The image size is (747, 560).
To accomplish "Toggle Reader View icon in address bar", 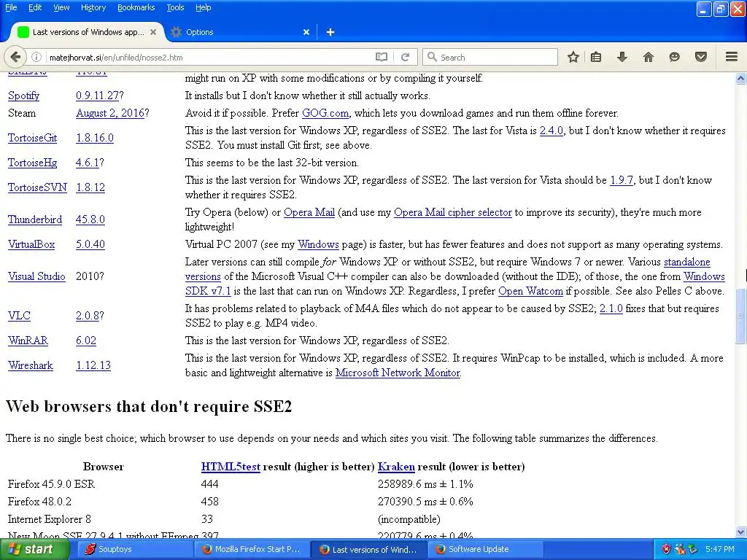I will pos(381,57).
